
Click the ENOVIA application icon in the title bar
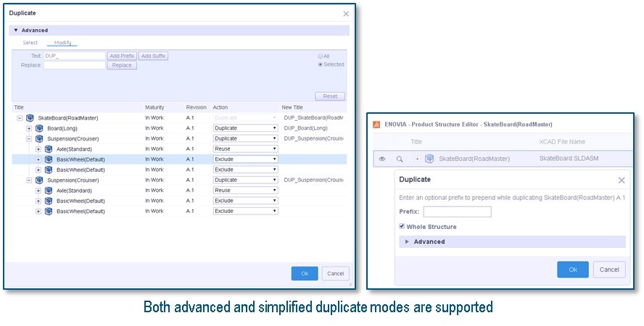(376, 125)
